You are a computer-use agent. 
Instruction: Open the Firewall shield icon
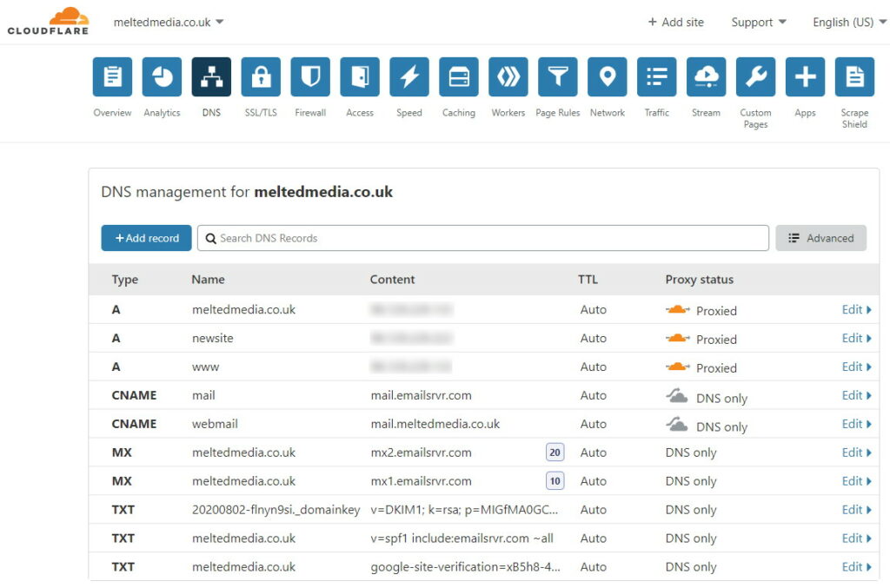(x=310, y=76)
